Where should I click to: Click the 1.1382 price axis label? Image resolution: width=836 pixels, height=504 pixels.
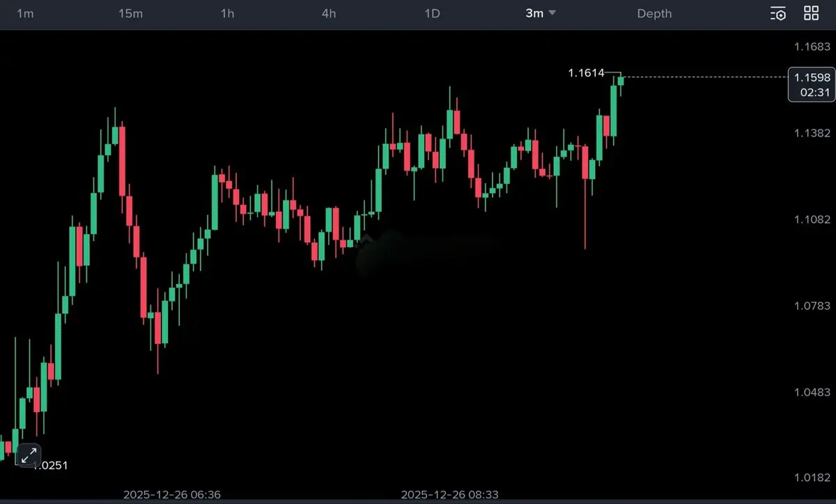[812, 133]
